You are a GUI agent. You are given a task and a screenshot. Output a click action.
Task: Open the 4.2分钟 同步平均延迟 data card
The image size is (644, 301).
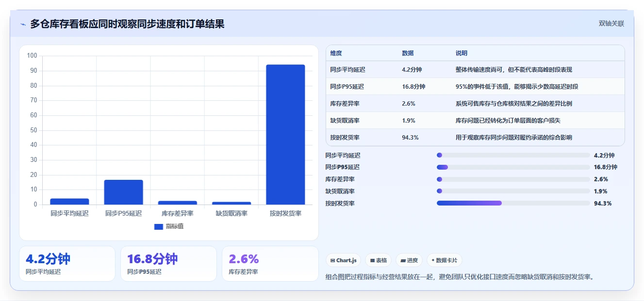point(67,264)
